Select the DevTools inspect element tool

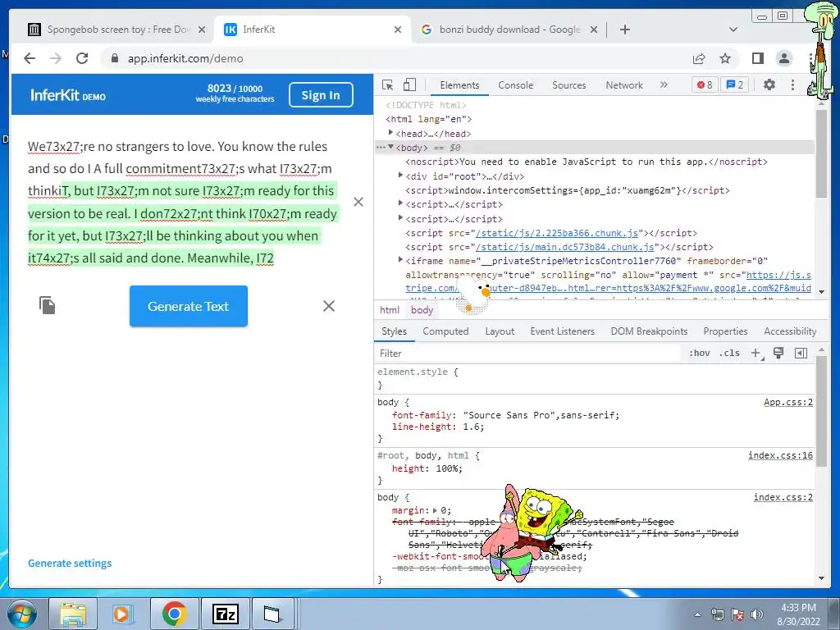pyautogui.click(x=388, y=84)
